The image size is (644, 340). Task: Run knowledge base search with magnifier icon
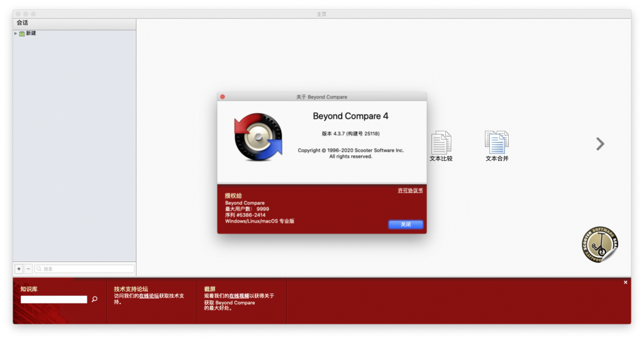(94, 299)
